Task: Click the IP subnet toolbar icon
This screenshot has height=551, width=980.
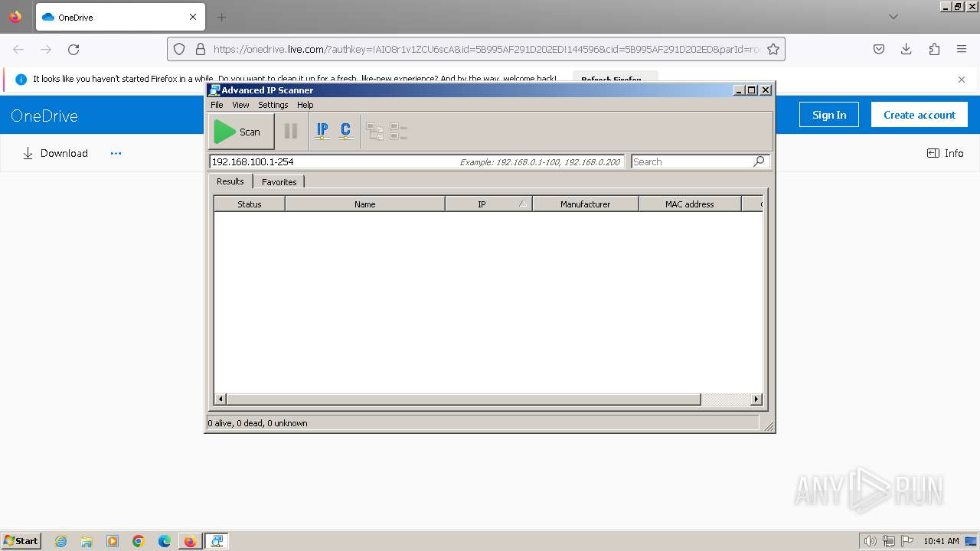Action: 322,132
